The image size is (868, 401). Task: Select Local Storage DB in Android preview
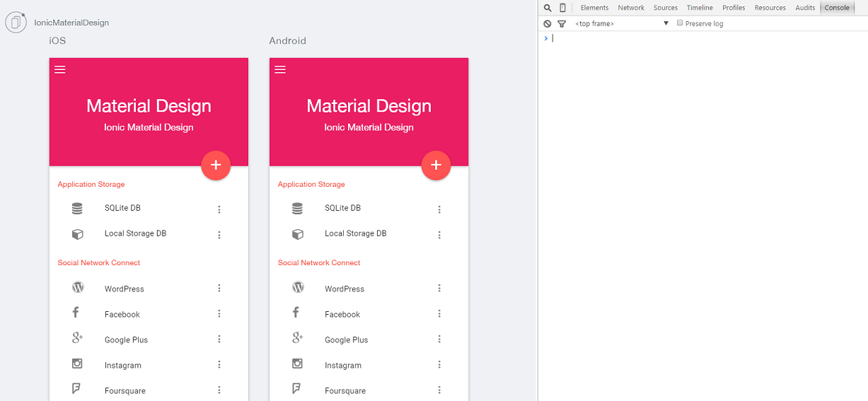pyautogui.click(x=355, y=233)
